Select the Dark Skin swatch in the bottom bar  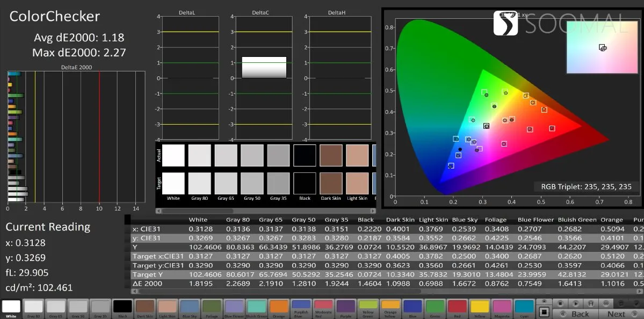pos(144,308)
